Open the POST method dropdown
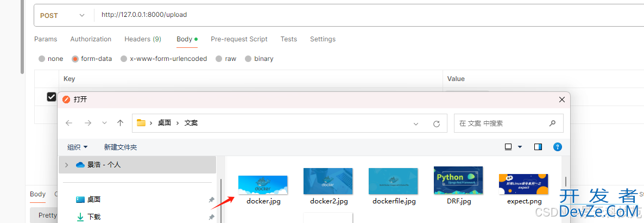The height and width of the screenshot is (223, 644). (x=62, y=15)
